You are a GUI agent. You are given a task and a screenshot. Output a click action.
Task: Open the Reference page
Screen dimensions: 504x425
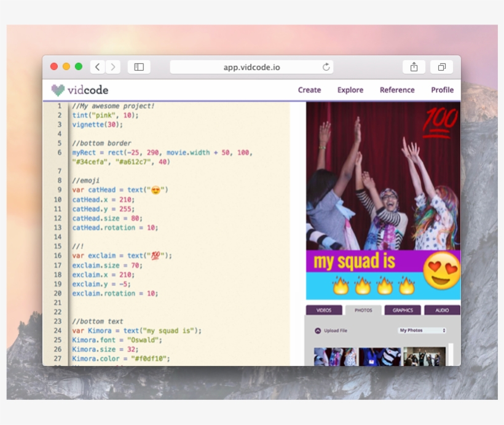click(396, 90)
